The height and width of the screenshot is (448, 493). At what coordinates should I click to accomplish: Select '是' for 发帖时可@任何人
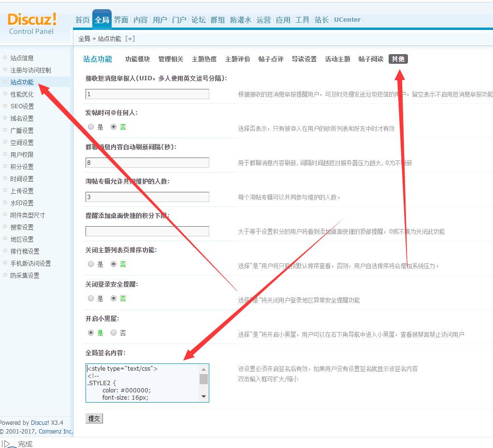[91, 127]
